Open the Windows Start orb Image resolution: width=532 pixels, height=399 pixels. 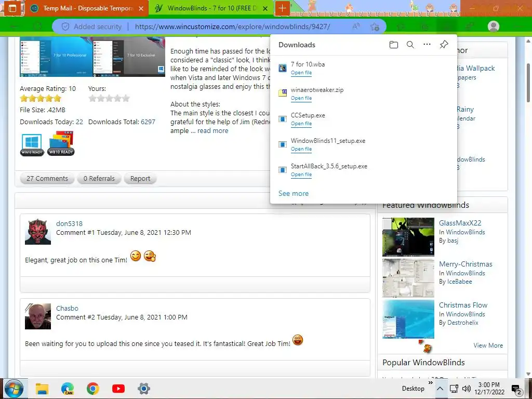(x=13, y=389)
